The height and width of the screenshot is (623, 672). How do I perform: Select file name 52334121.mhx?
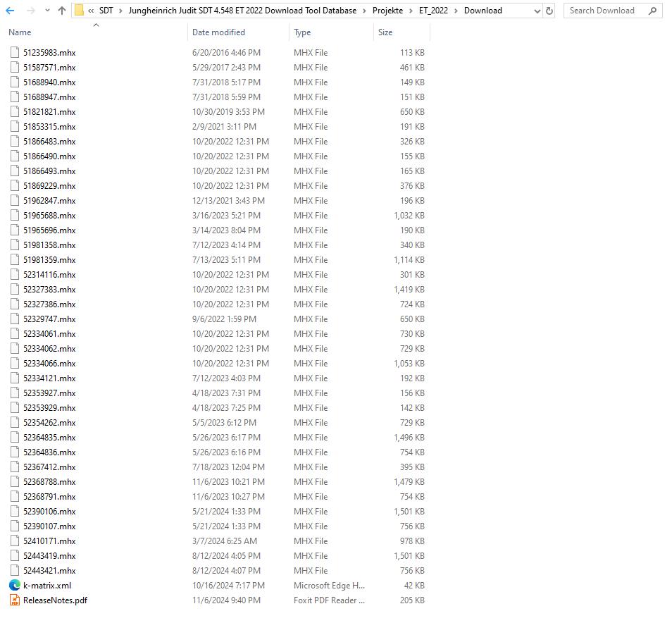49,378
